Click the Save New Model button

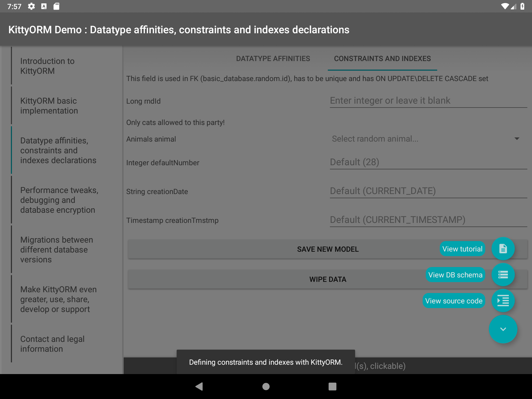point(328,249)
